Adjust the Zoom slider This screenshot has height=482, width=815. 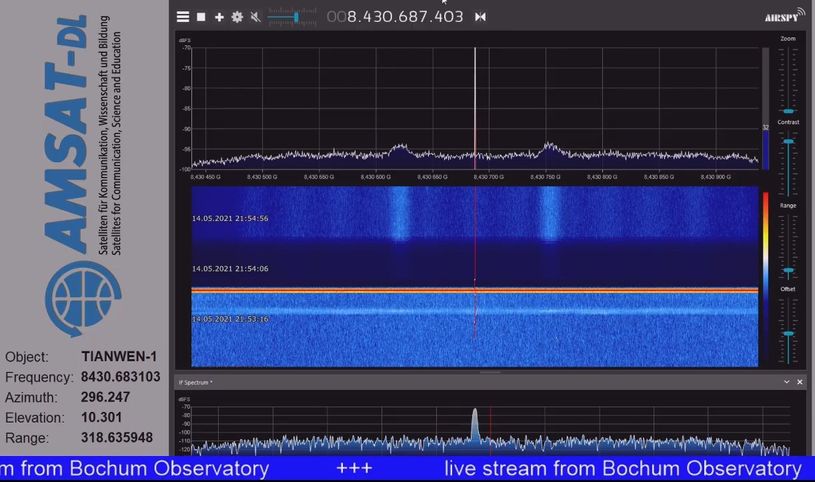point(788,110)
